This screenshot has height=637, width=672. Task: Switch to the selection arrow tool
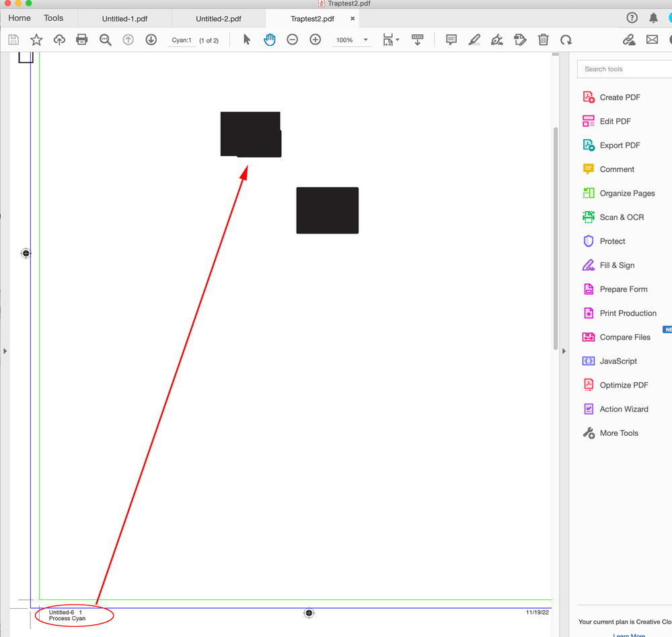tap(247, 40)
